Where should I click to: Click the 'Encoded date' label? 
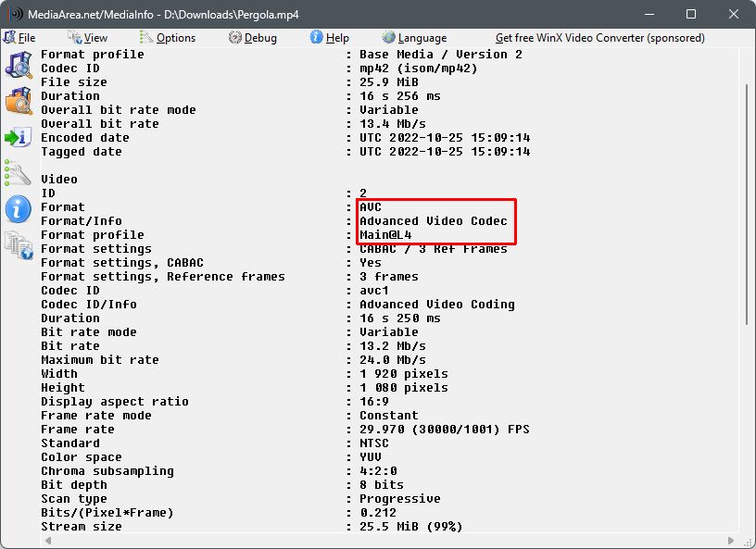[x=85, y=138]
